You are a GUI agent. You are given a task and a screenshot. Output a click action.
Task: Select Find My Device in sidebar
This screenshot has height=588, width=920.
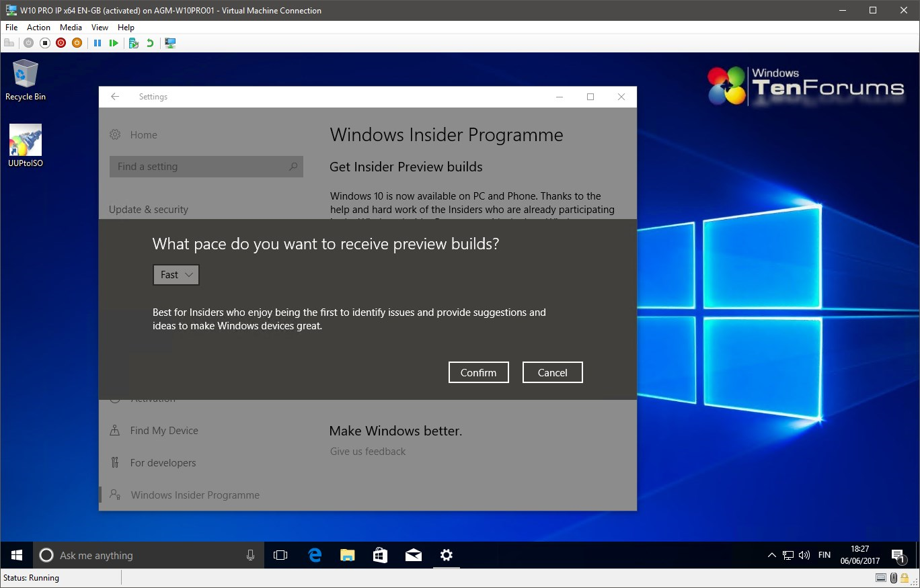164,431
